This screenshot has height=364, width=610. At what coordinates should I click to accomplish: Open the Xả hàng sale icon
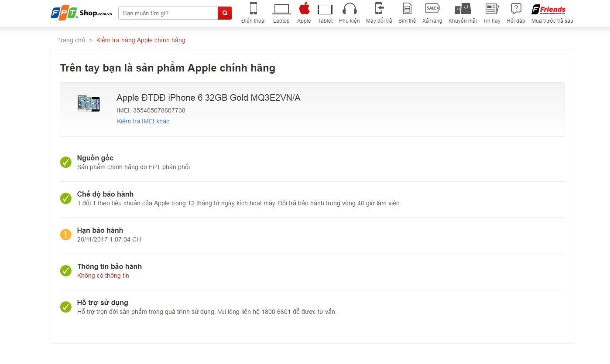point(432,9)
